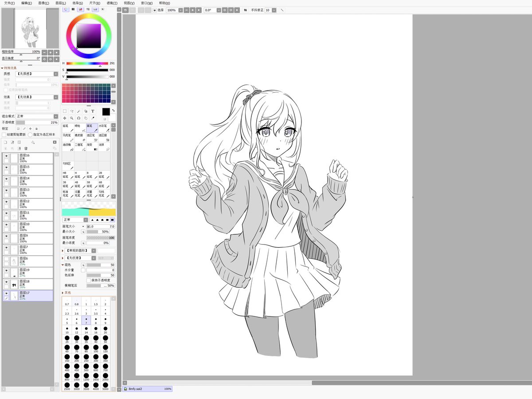The image size is (532, 399).
Task: Collapse the 特殊效果 section
Action: tap(2, 68)
